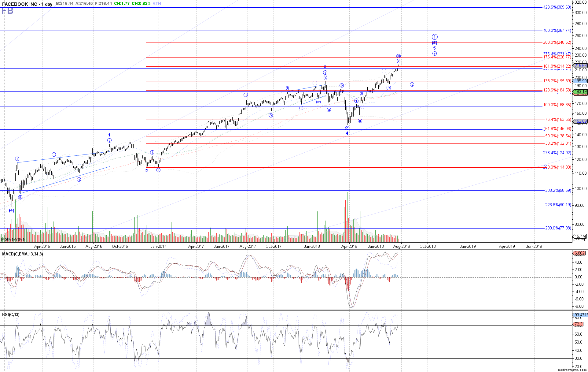Click the Jan-2019 date axis label
This screenshot has width=588, height=372.
pos(468,246)
